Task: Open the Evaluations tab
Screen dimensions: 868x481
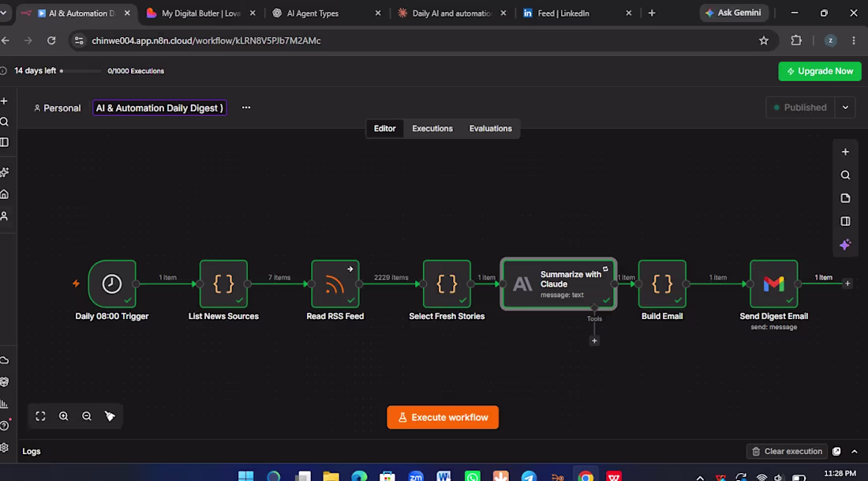Action: [x=491, y=129]
